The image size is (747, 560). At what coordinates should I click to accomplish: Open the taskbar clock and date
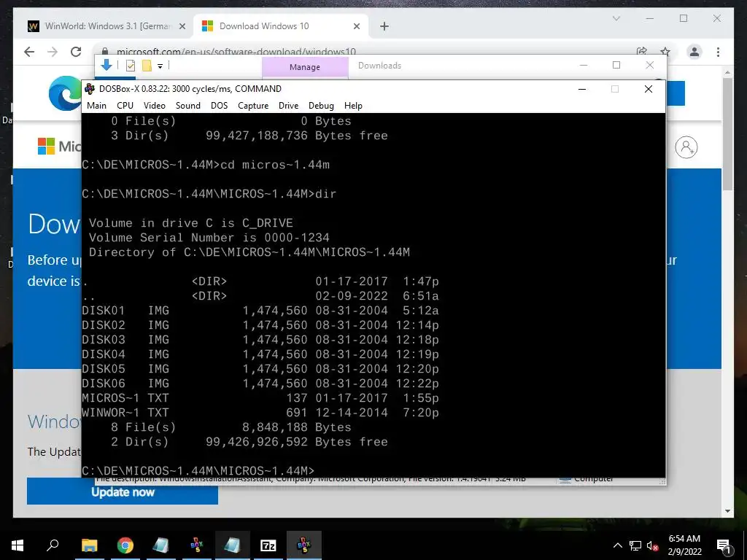684,545
